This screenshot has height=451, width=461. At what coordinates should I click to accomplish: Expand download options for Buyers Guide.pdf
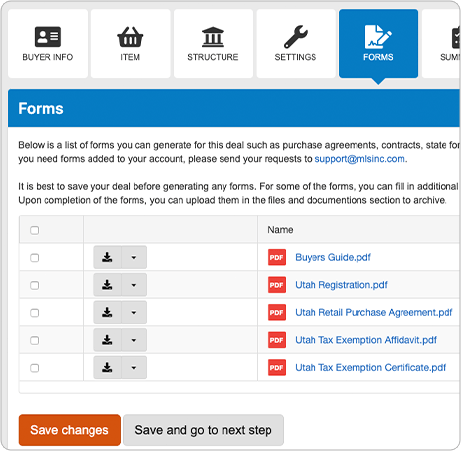(x=134, y=257)
